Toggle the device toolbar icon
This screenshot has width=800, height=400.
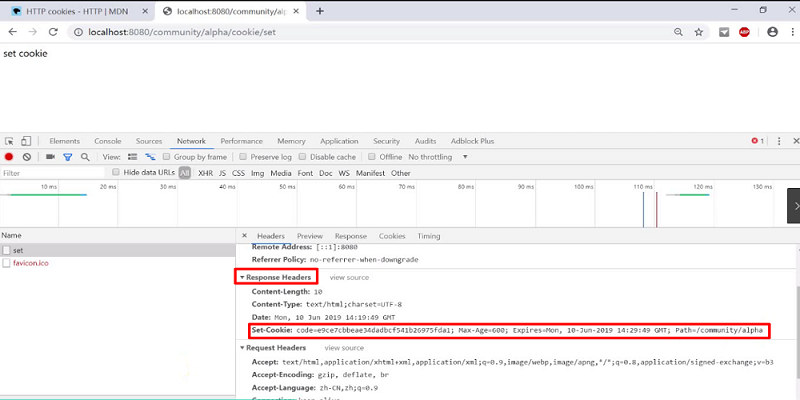point(27,141)
